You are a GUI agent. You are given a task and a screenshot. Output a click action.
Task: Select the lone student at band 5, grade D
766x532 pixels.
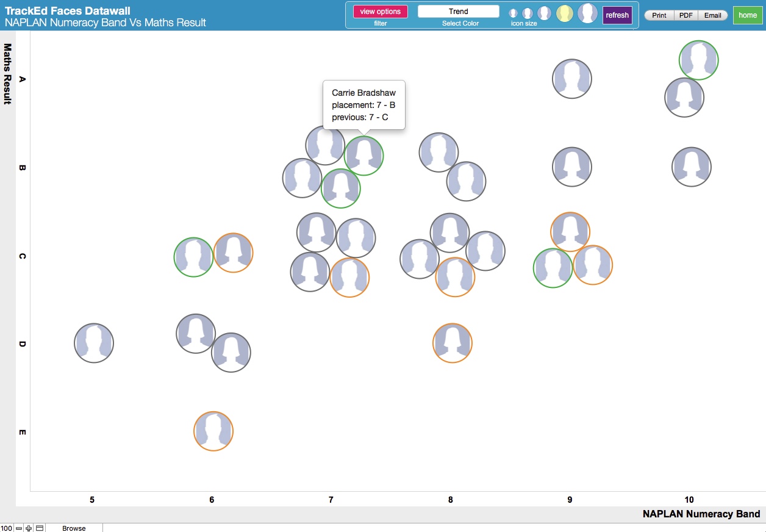[94, 343]
